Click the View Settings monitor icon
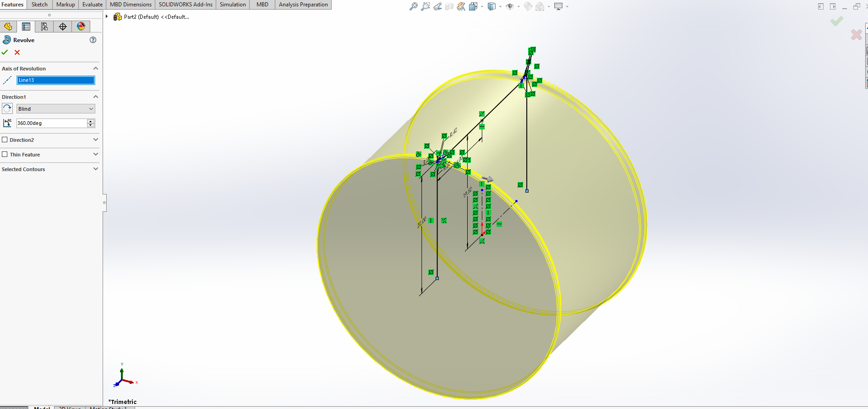 (x=558, y=6)
